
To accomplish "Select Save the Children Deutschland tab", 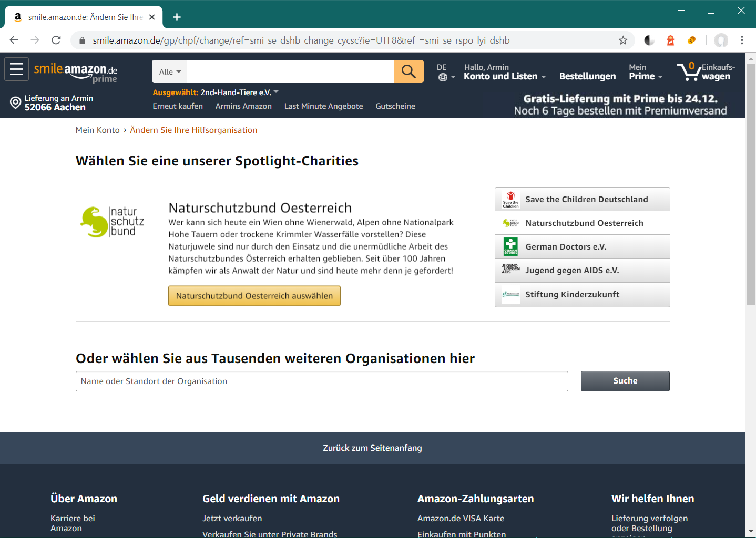I will click(582, 200).
